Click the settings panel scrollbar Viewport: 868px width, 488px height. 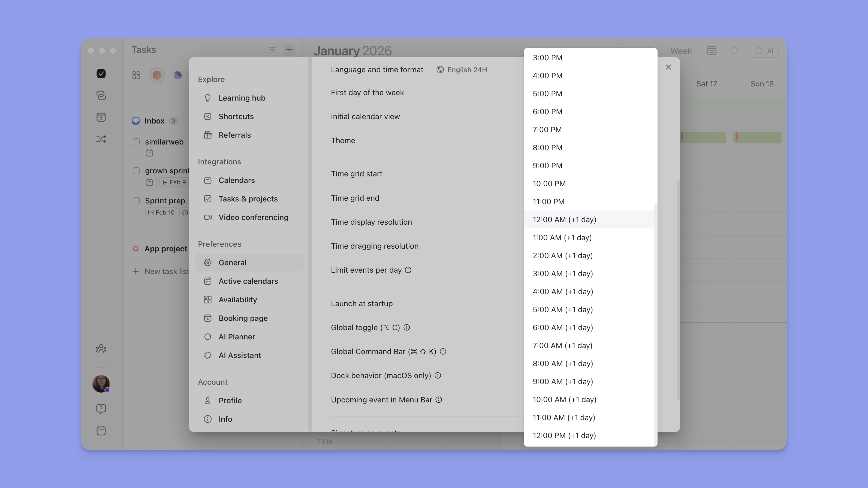(678, 291)
